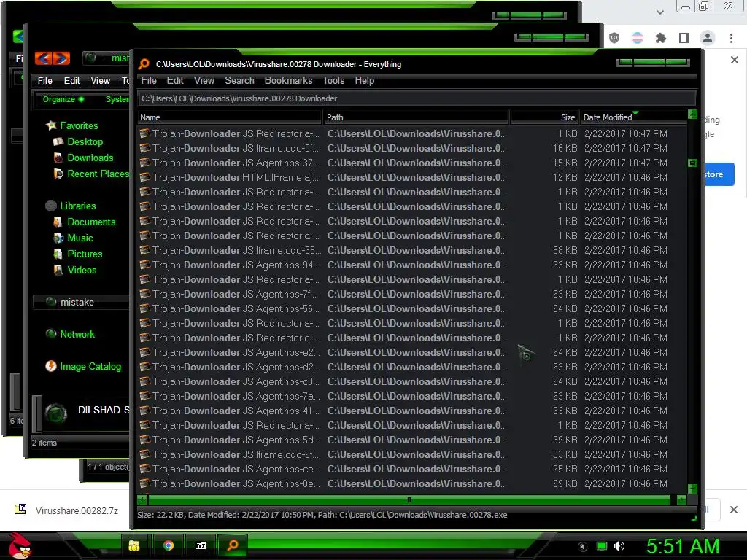Open Chrome extensions puzzle icon
The image size is (747, 560).
coord(660,38)
